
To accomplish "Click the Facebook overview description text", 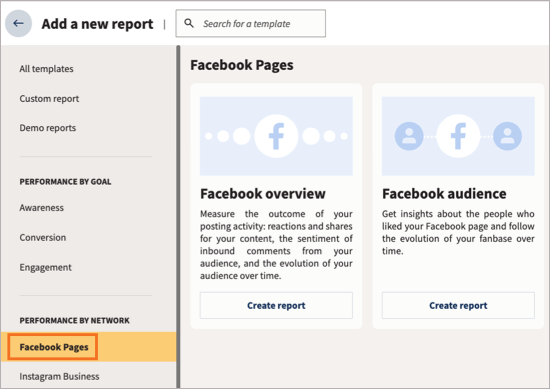I will click(276, 245).
